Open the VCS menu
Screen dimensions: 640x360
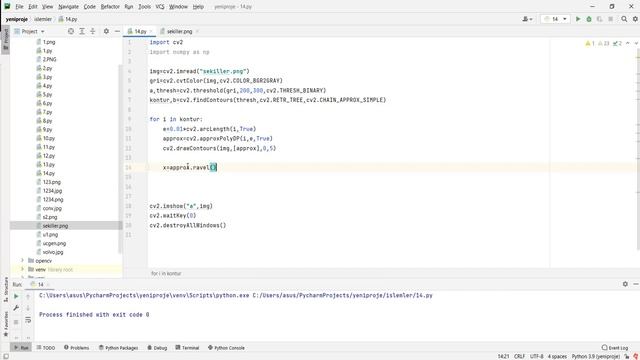pyautogui.click(x=160, y=7)
